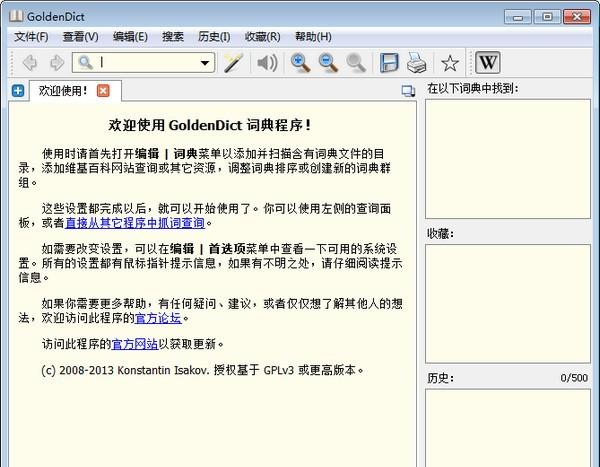Open the 历史(I) menu
Viewport: 600px width, 467px height.
coord(214,37)
